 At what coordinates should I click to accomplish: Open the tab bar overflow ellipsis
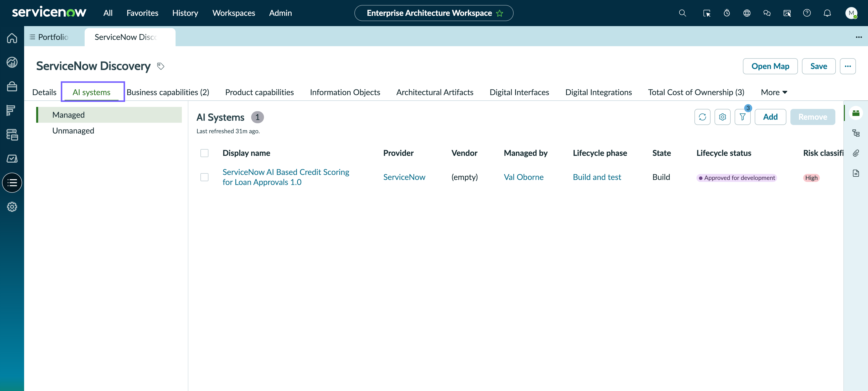pyautogui.click(x=858, y=37)
